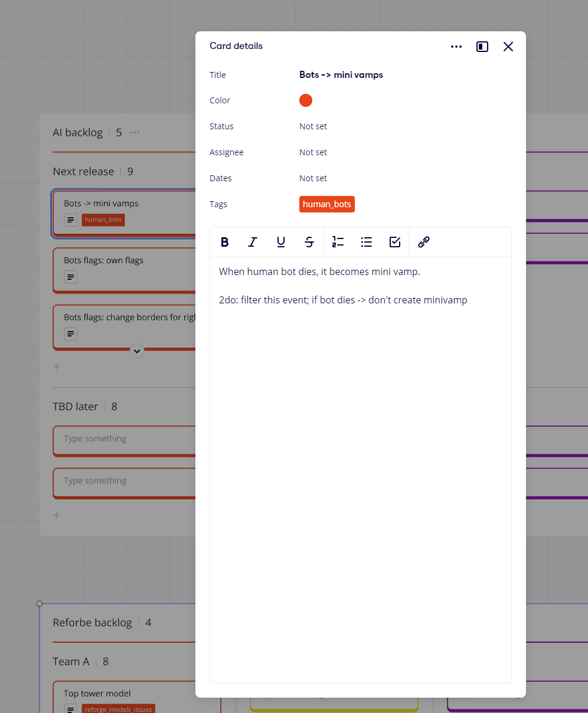
Task: Open AI backlog options menu
Action: pyautogui.click(x=135, y=133)
